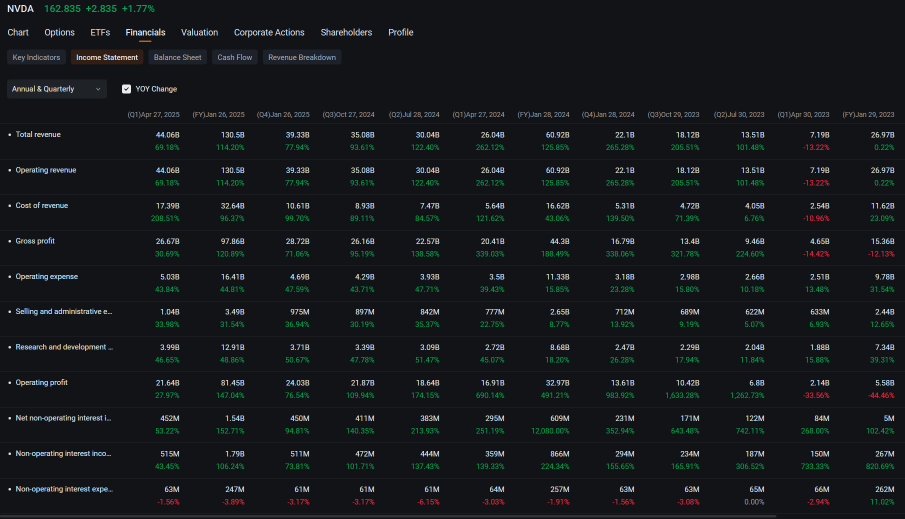This screenshot has width=905, height=519.
Task: Click the (Q3)Oct 27, 2024 column header
Action: tap(349, 115)
